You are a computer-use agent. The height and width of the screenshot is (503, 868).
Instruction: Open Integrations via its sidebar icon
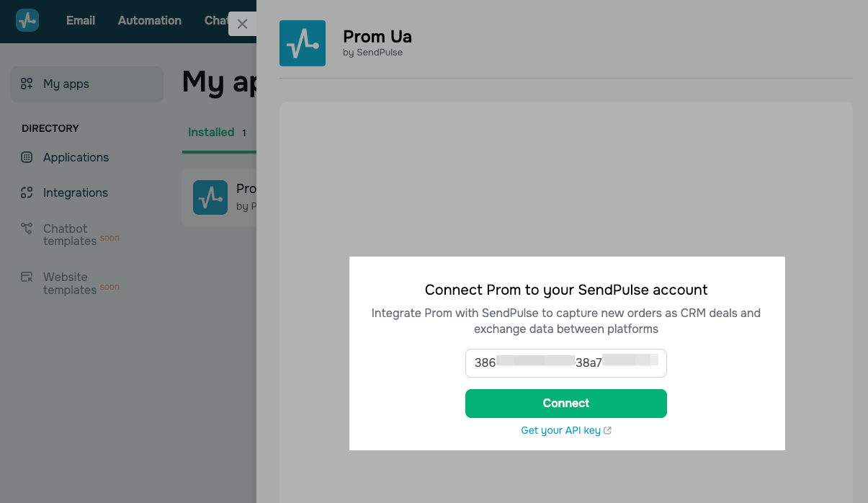point(27,192)
